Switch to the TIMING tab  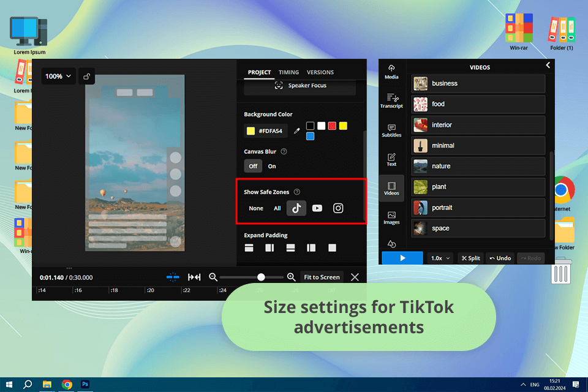(288, 72)
